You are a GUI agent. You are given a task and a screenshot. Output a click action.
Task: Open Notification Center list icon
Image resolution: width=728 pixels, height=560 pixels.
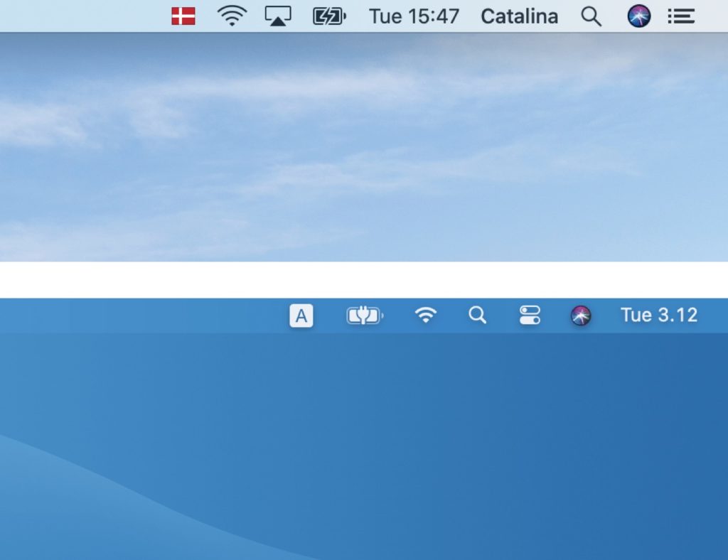(681, 16)
